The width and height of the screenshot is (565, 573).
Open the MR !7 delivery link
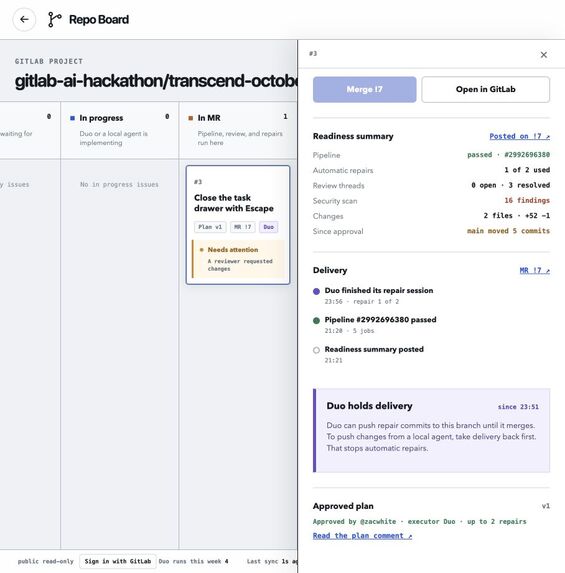534,270
